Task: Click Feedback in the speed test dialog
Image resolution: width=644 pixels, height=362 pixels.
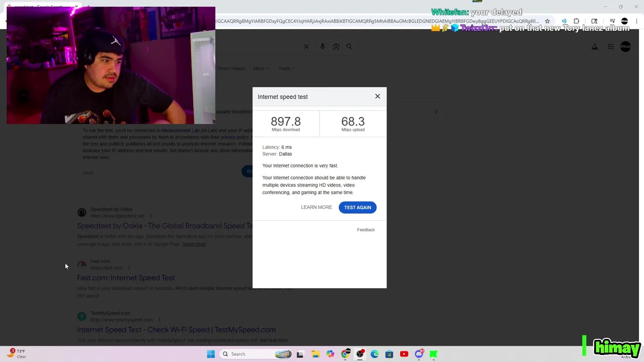Action: [366, 230]
